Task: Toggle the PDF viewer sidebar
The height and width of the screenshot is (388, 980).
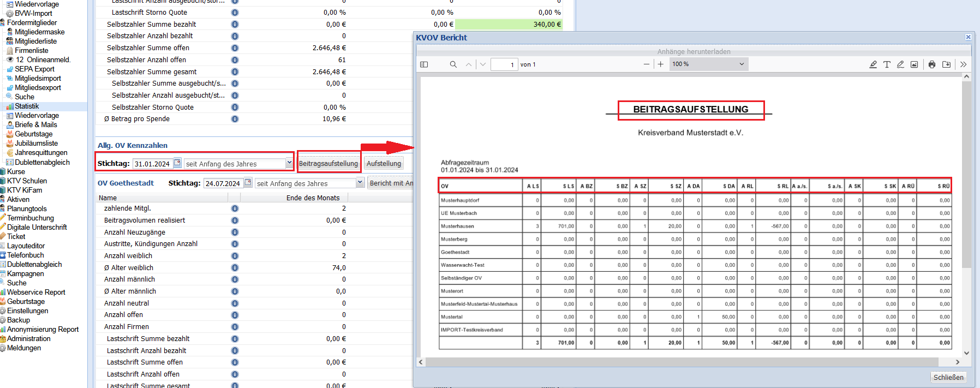Action: (424, 64)
